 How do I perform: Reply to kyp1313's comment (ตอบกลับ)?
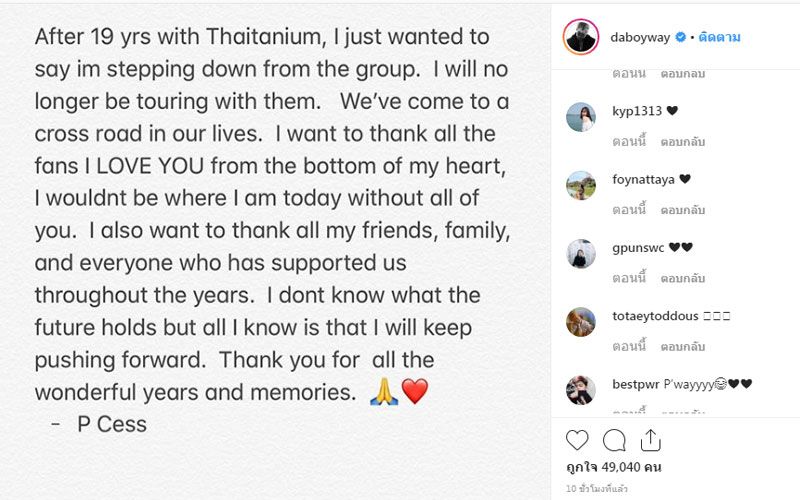(683, 142)
